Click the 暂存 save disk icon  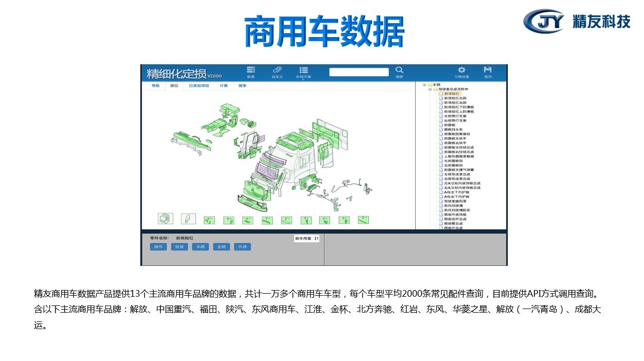[x=488, y=70]
